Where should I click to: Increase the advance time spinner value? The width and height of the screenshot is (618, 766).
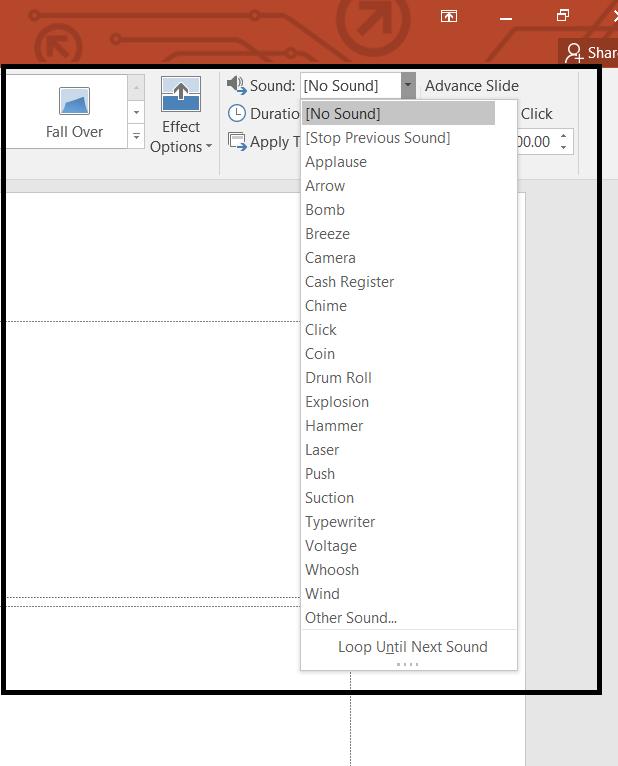point(564,136)
